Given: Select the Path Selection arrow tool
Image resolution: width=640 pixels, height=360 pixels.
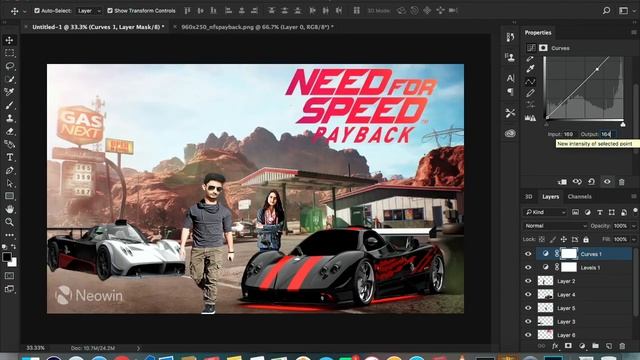Looking at the screenshot, I should (9, 183).
